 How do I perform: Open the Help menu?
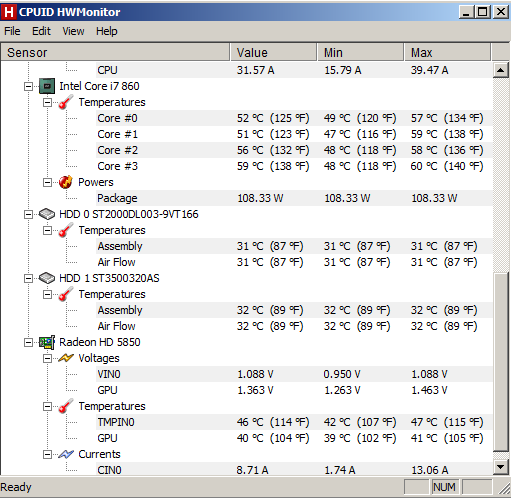pos(107,31)
